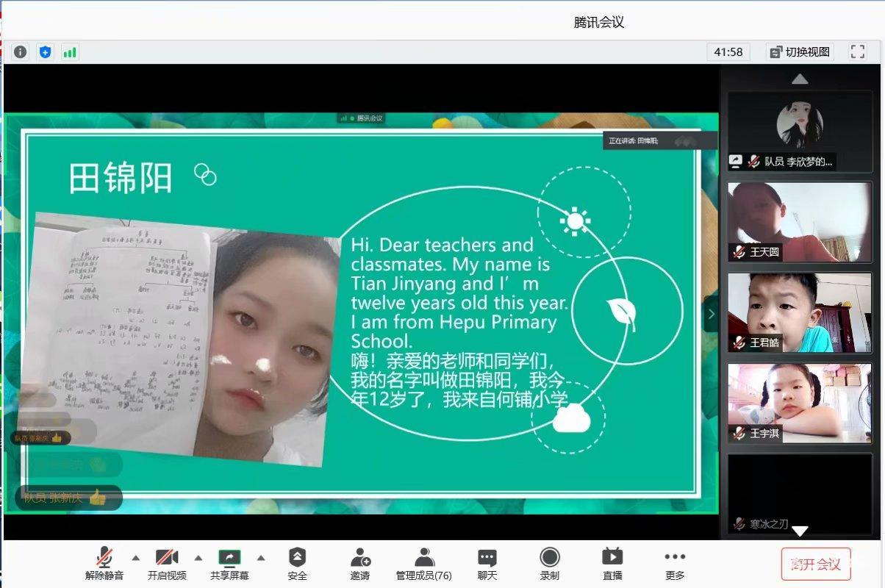The image size is (885, 588).
Task: Enter full screen mode icon
Action: click(857, 51)
